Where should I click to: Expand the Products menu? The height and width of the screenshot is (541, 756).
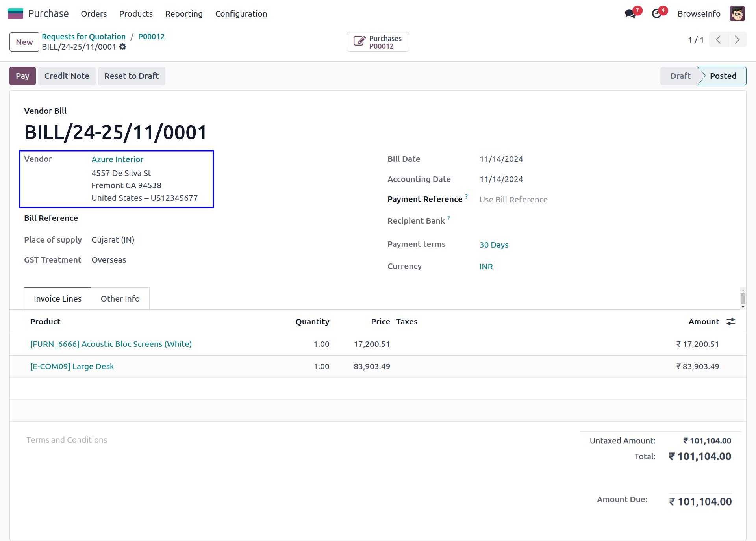[x=136, y=14]
